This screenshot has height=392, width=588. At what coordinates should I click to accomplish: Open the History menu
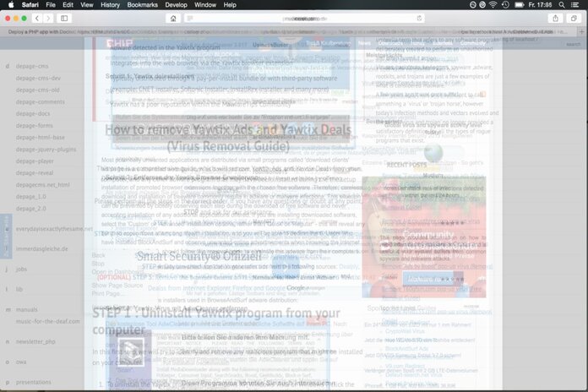(x=110, y=5)
